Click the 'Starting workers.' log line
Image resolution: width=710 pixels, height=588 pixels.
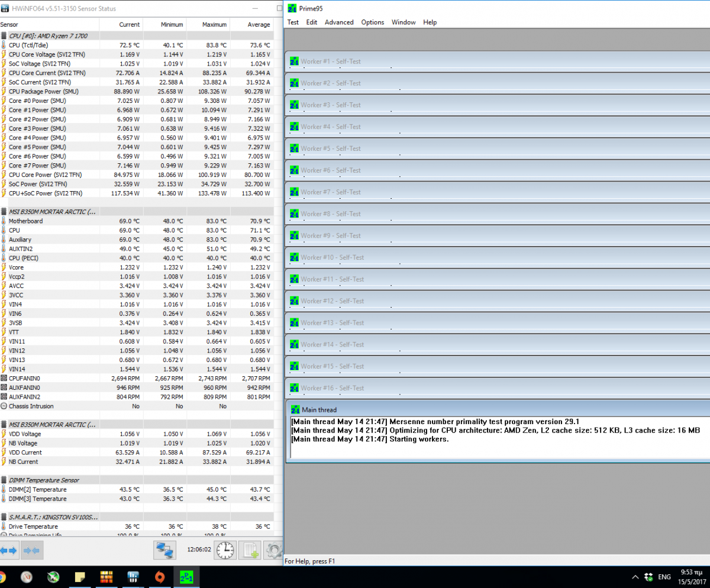click(x=370, y=439)
